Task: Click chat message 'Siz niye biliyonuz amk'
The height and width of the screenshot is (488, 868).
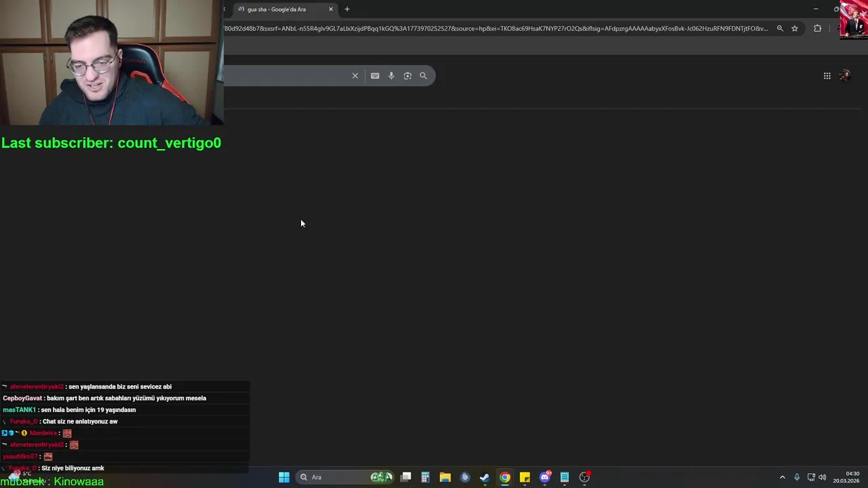Action: (x=73, y=468)
